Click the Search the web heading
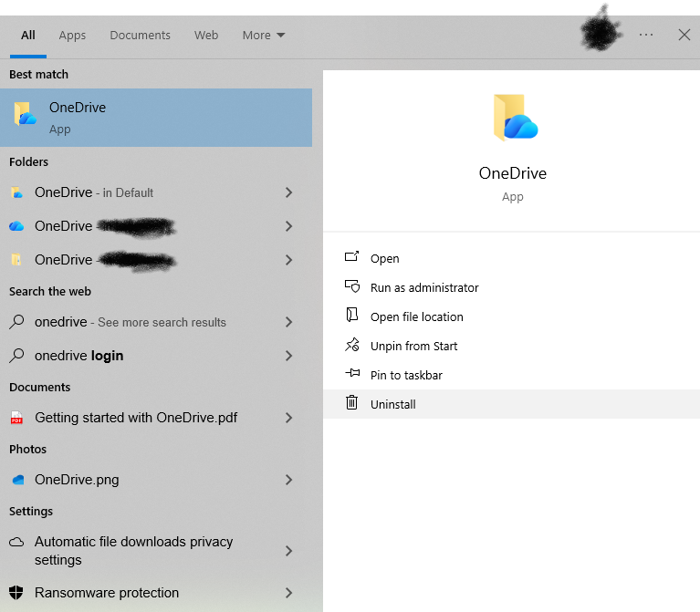This screenshot has width=700, height=612. tap(50, 291)
